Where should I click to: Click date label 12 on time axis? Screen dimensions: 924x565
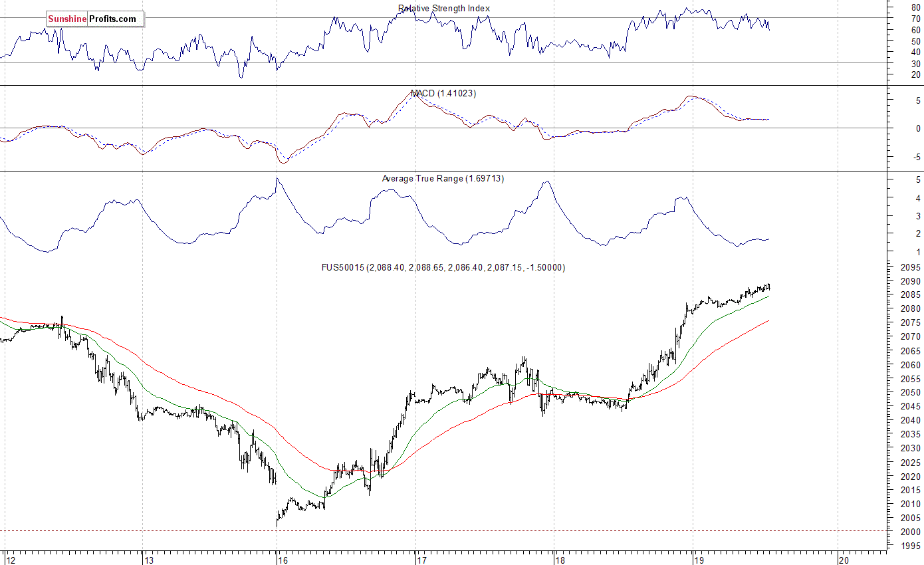pos(9,560)
